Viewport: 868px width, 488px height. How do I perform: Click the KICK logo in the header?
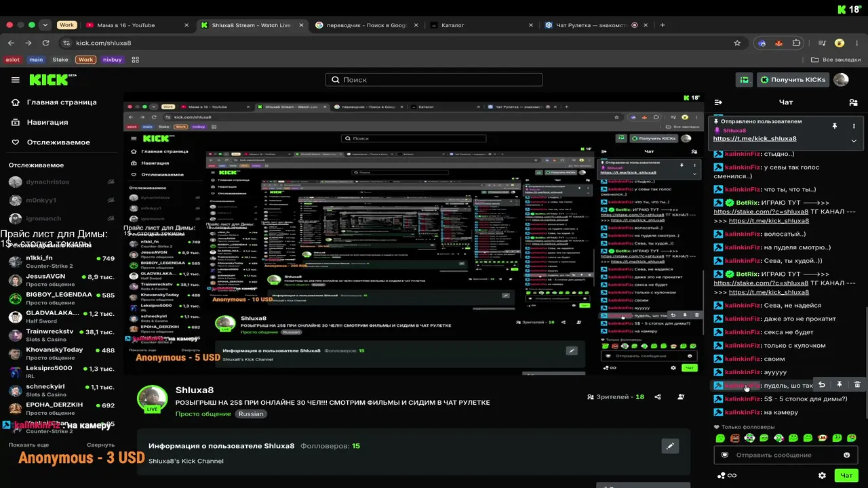[53, 80]
